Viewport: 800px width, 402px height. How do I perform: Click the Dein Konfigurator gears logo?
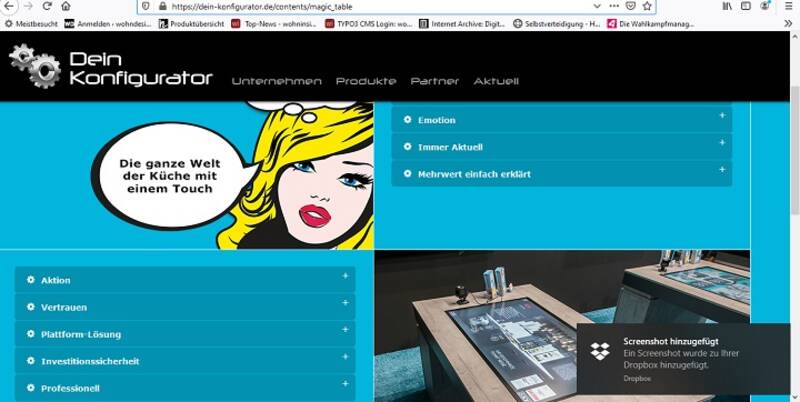pos(35,66)
